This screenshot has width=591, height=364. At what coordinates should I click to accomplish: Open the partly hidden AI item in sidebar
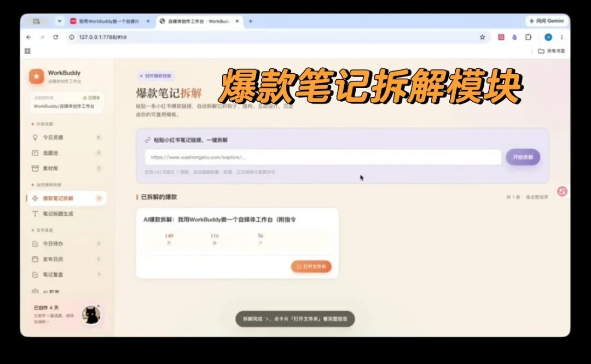67,291
